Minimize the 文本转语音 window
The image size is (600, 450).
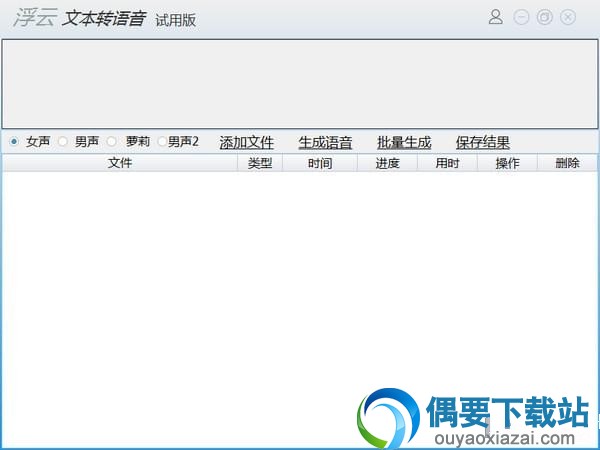pyautogui.click(x=521, y=17)
